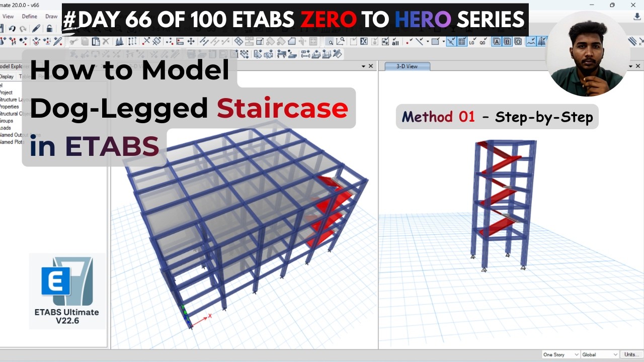Viewport: 644px width, 362px height.
Task: Open the right 3-D View window's options arrow
Action: click(630, 66)
